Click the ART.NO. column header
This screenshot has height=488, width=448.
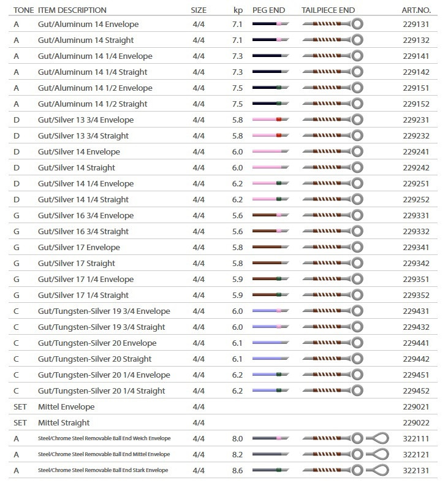click(x=415, y=10)
